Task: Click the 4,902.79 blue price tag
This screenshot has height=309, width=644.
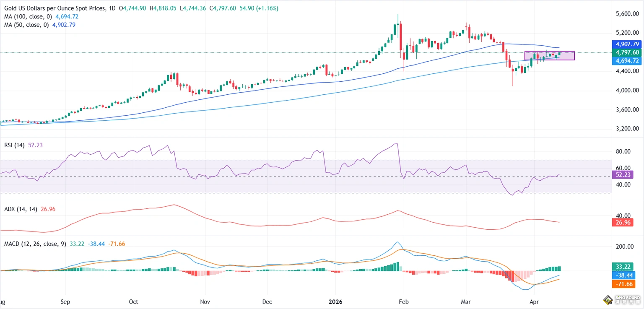Action: click(x=627, y=44)
